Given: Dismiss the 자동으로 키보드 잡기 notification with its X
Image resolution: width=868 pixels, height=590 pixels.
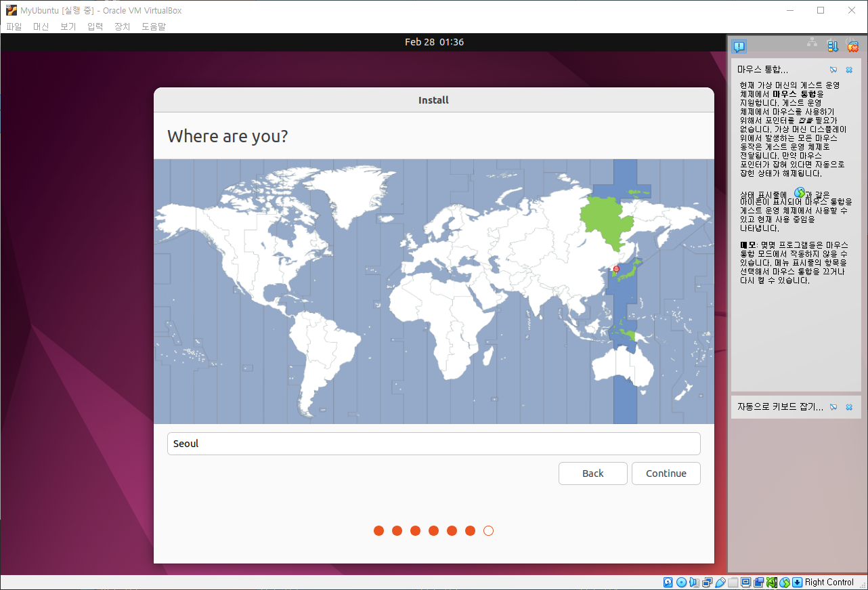Looking at the screenshot, I should point(849,407).
